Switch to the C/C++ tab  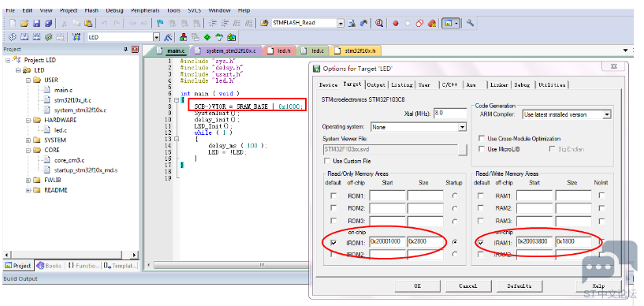coord(449,84)
